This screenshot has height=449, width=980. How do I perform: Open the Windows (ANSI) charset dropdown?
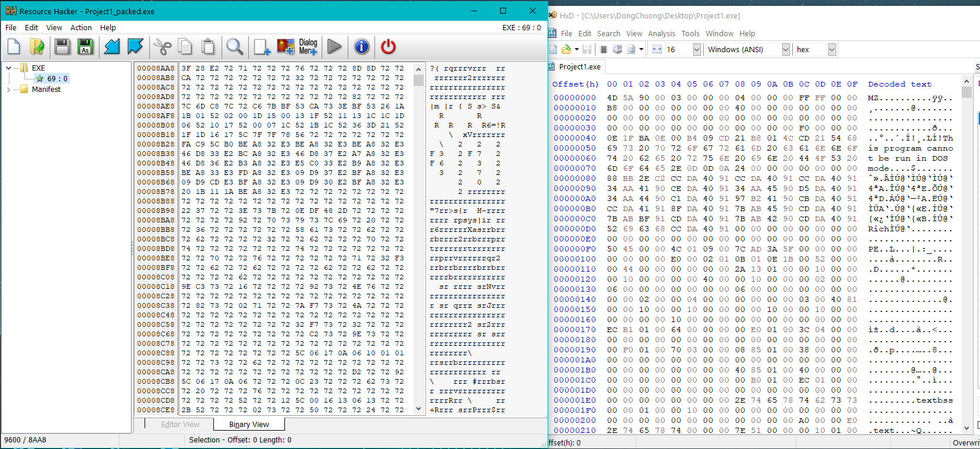point(786,49)
